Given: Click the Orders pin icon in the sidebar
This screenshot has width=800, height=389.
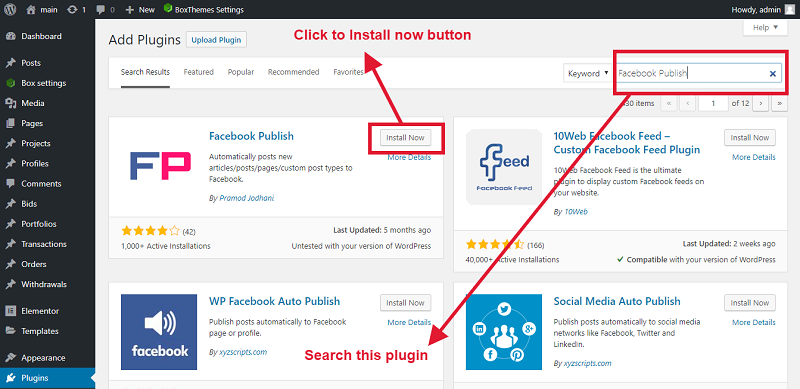Looking at the screenshot, I should coord(10,264).
